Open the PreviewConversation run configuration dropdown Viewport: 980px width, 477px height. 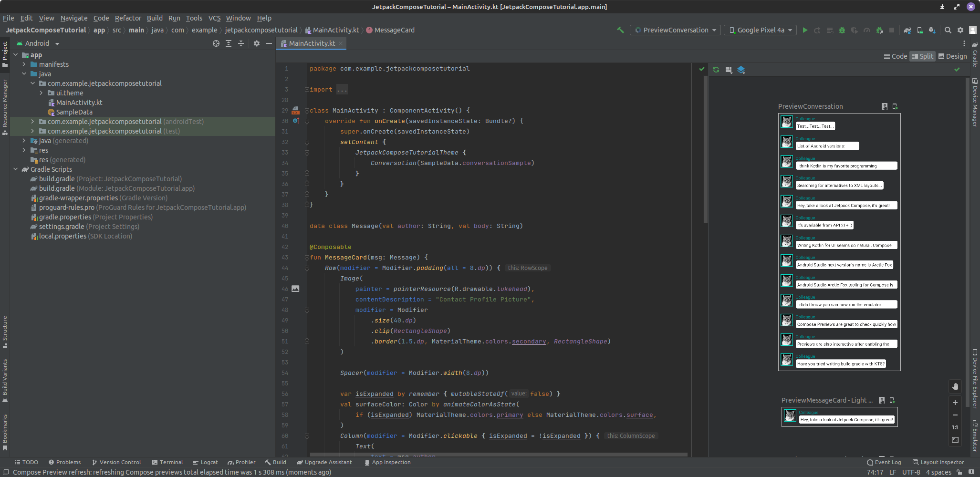point(675,30)
